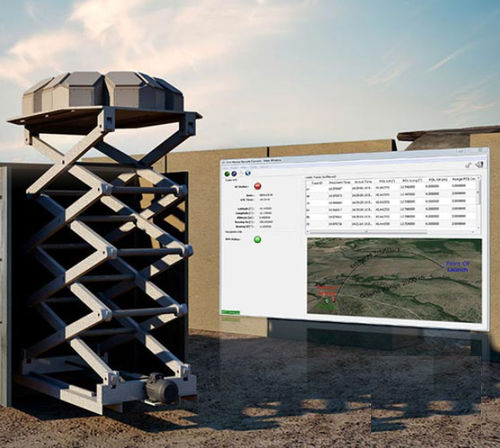The image size is (500, 448).
Task: Click the green marker pin on the map
Action: point(327,300)
